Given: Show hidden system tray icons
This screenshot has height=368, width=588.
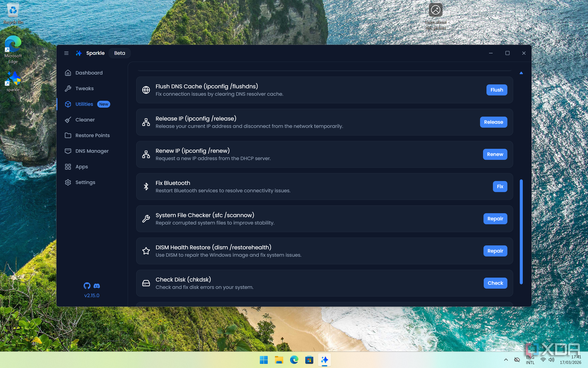Looking at the screenshot, I should tap(506, 360).
